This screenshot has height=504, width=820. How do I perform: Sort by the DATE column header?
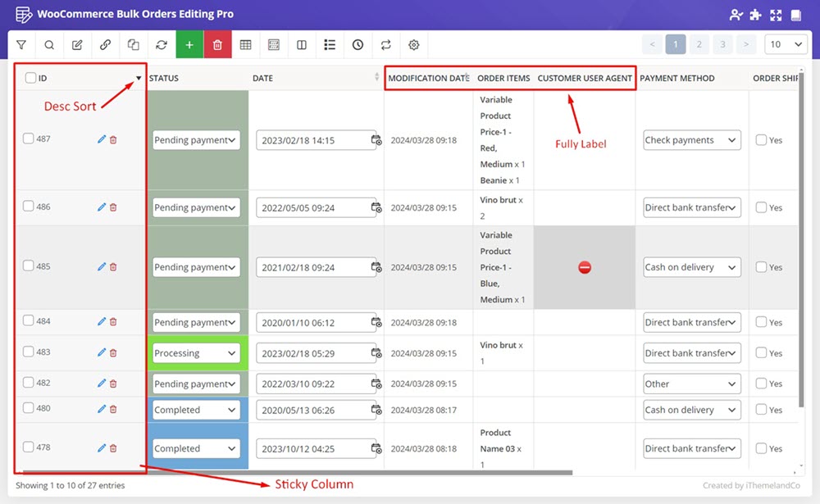coord(262,78)
